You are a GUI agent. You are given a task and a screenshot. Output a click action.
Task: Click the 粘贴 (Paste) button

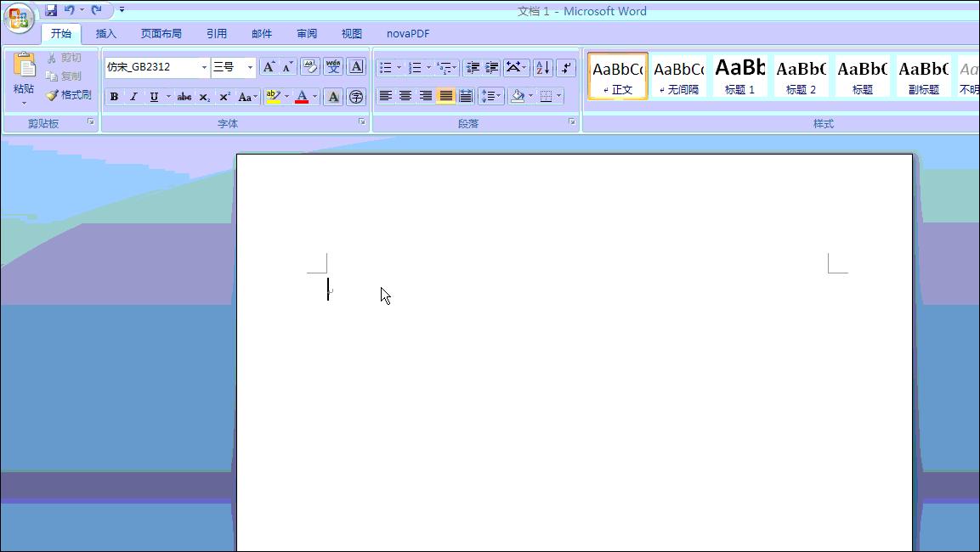(24, 76)
